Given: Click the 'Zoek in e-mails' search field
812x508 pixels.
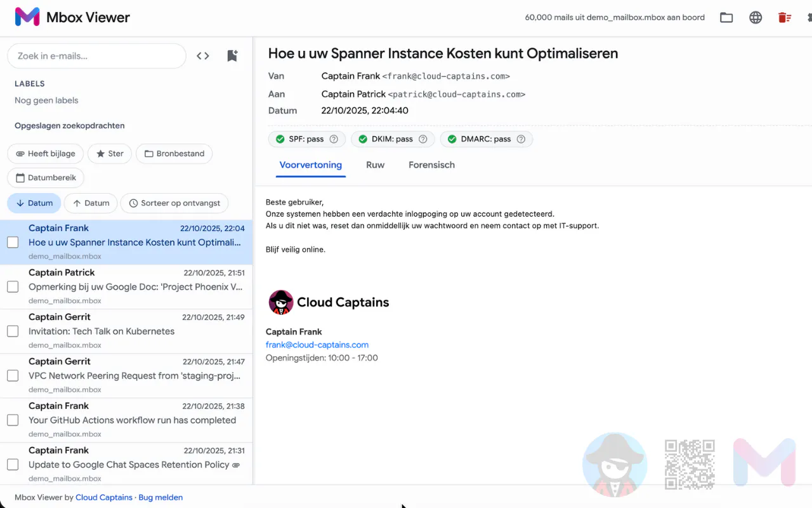Looking at the screenshot, I should 96,56.
